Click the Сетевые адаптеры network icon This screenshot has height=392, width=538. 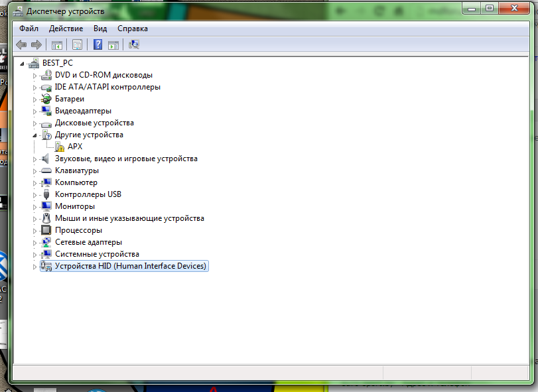(46, 242)
